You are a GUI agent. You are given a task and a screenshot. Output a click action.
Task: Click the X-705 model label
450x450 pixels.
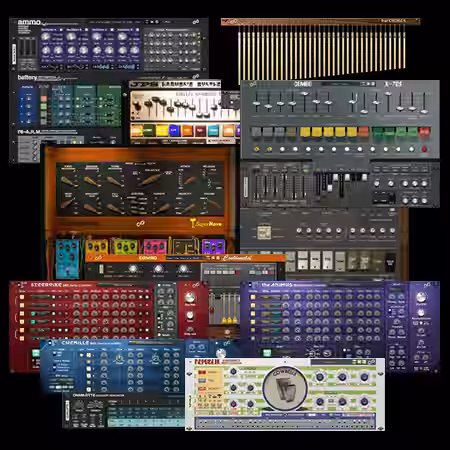[393, 84]
